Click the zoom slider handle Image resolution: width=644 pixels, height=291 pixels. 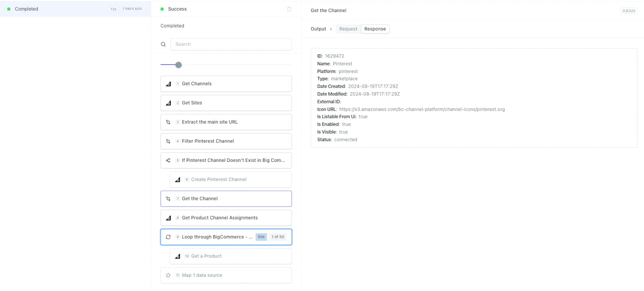pyautogui.click(x=179, y=65)
